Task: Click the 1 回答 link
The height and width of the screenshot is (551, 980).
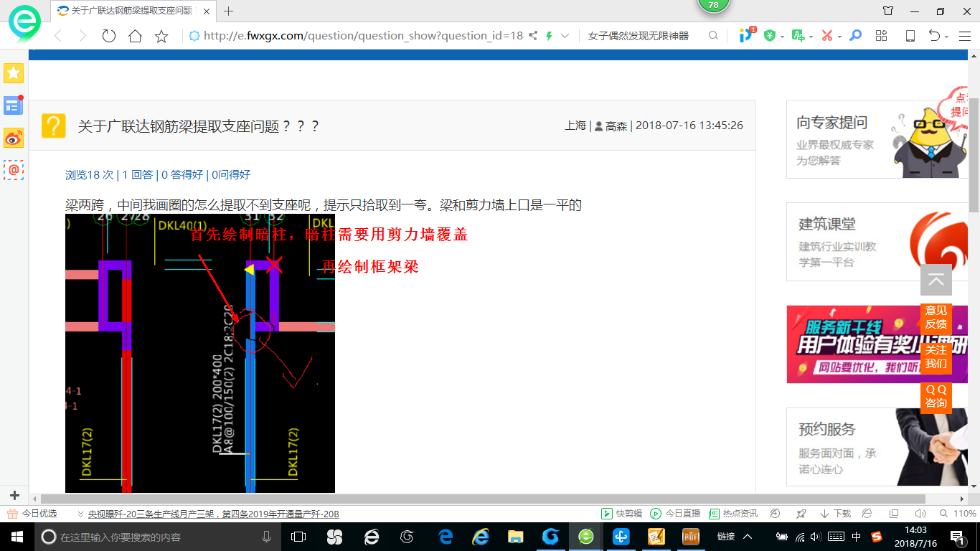Action: point(138,174)
